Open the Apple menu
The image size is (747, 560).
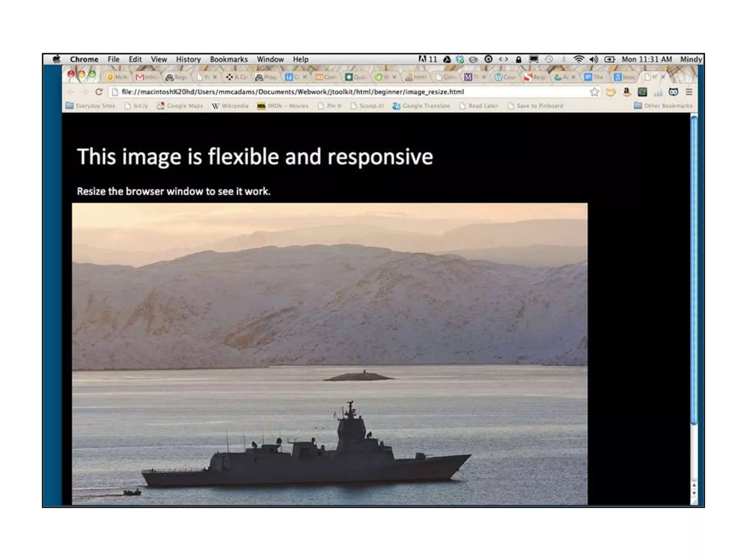(x=57, y=59)
